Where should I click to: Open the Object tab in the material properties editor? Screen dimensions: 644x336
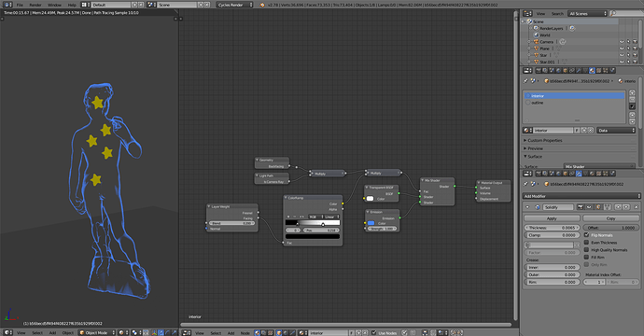click(x=566, y=71)
